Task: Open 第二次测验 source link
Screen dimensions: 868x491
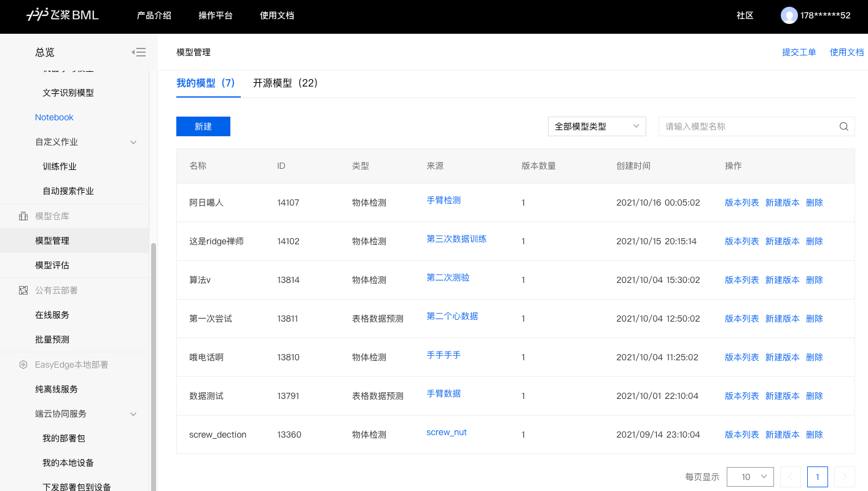Action: point(448,277)
